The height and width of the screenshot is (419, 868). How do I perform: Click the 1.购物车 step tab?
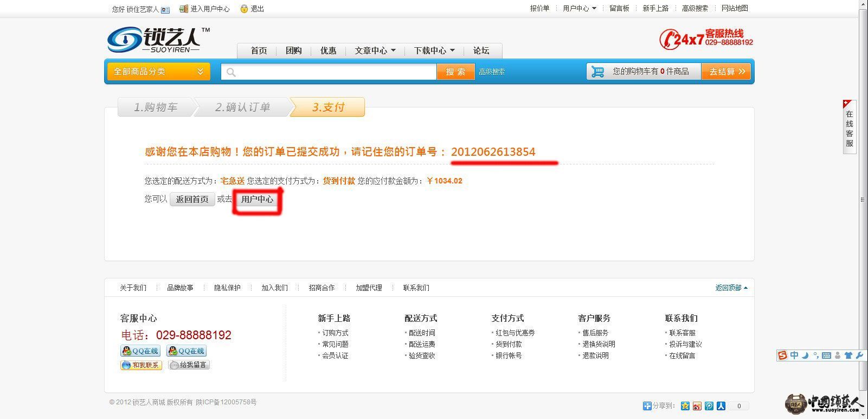(x=156, y=107)
